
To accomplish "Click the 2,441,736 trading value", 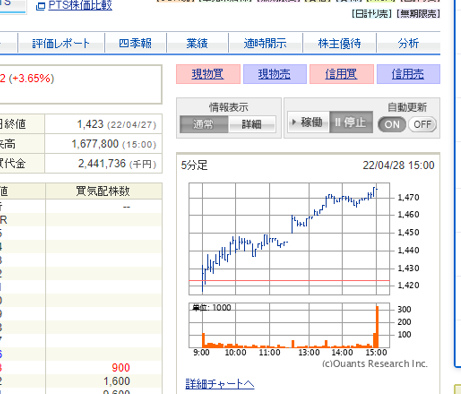I will point(102,164).
